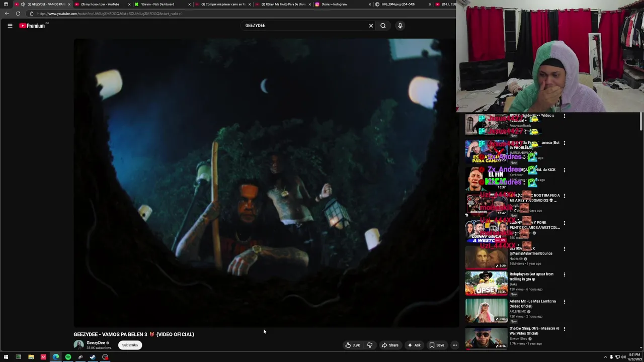Screen dimensions: 644x362
Task: Close the 'my house tour' tab
Action: 129,4
